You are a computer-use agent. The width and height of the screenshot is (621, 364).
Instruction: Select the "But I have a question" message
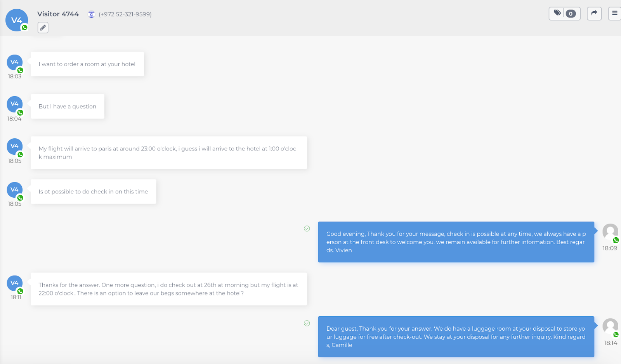(x=67, y=107)
